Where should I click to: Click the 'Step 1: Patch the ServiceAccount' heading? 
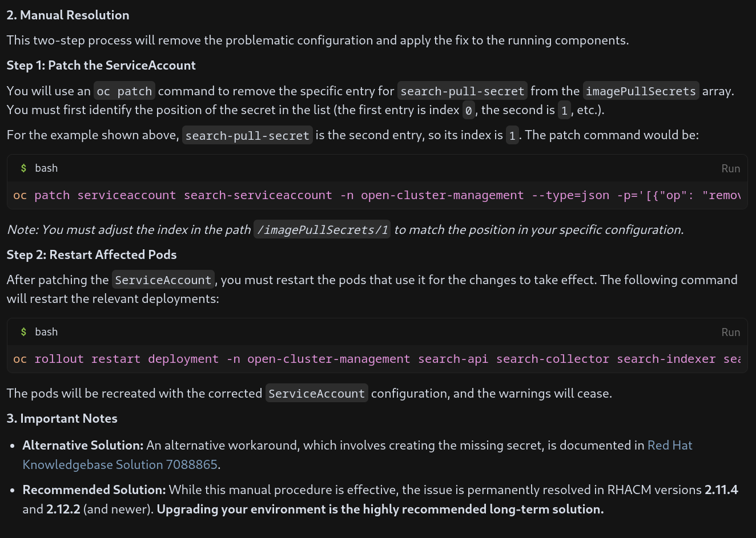(101, 66)
